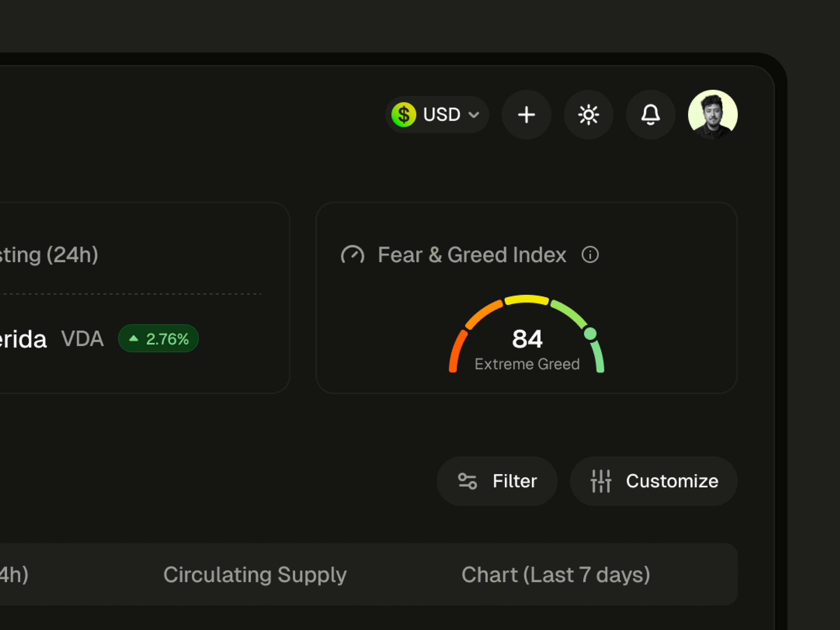Open the USD currency dropdown
Image resolution: width=840 pixels, height=630 pixels.
click(437, 115)
